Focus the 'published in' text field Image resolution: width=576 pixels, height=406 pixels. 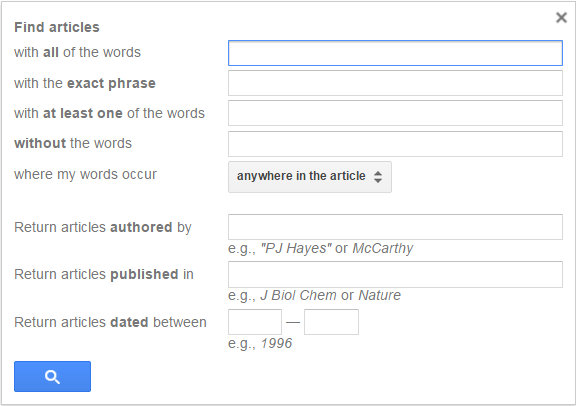tap(395, 274)
